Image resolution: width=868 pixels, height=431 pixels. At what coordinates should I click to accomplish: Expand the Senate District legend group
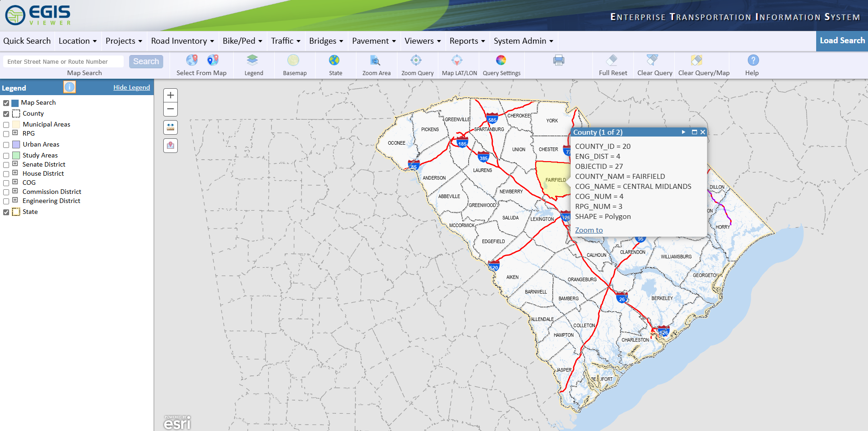point(15,164)
